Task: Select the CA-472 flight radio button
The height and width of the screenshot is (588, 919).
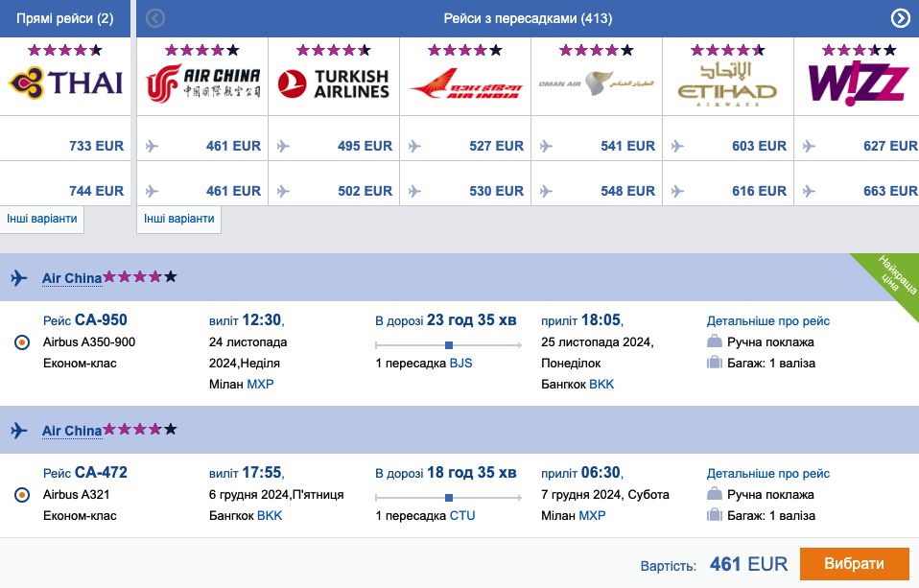Action: (24, 495)
